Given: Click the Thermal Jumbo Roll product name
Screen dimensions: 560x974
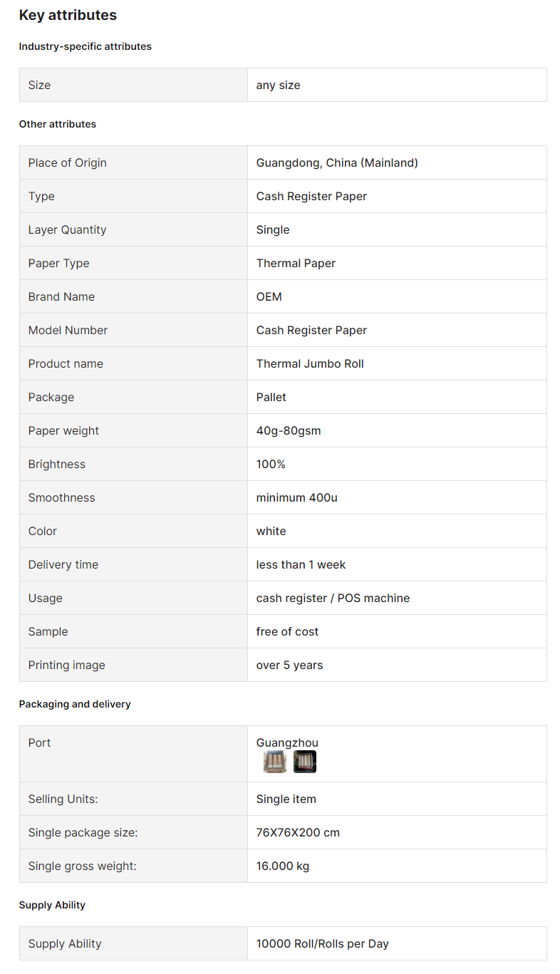Looking at the screenshot, I should coord(310,363).
